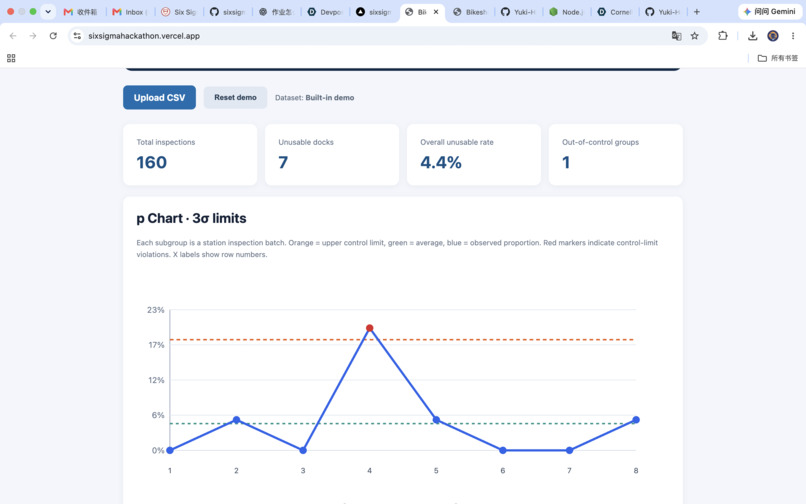Bookmark this page with the star icon
The height and width of the screenshot is (504, 806).
pyautogui.click(x=694, y=35)
